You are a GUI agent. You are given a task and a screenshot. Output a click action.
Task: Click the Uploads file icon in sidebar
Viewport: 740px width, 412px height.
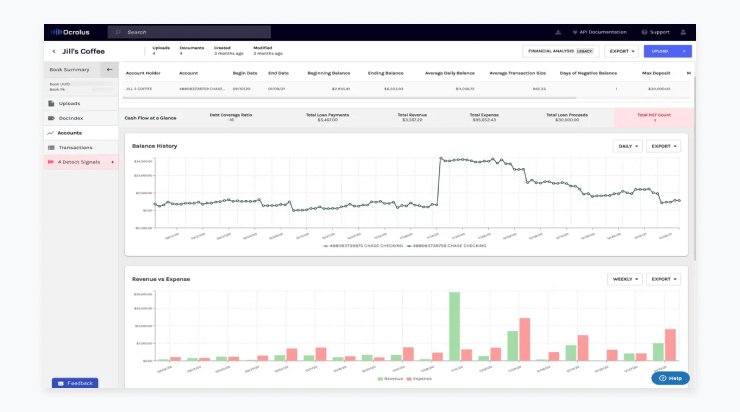tap(51, 103)
